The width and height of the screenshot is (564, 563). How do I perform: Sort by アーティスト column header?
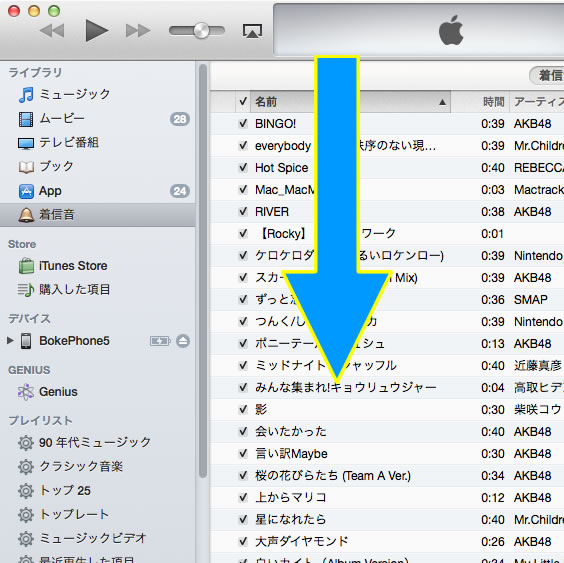[537, 102]
